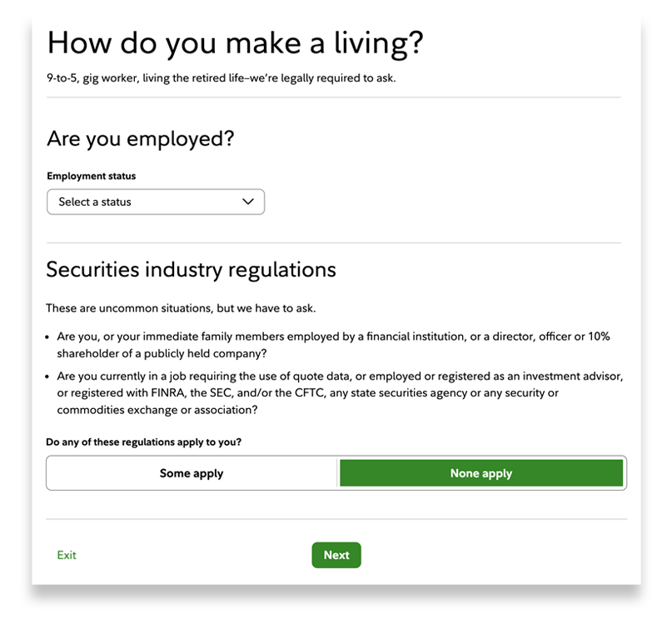Click the "Are you employed?" heading

(141, 138)
